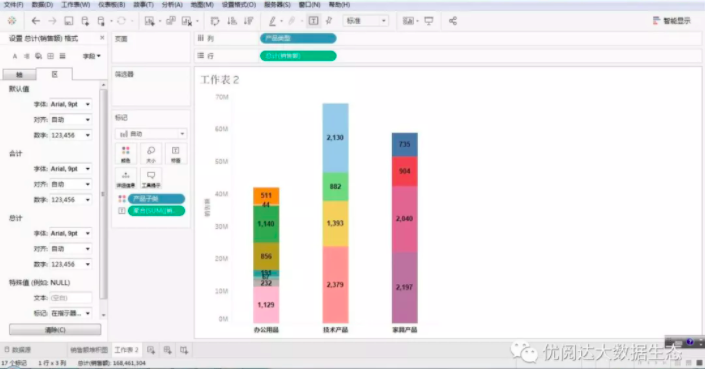Click the 特殊值 text input field
Viewport: 705px width, 369px height.
tap(71, 298)
